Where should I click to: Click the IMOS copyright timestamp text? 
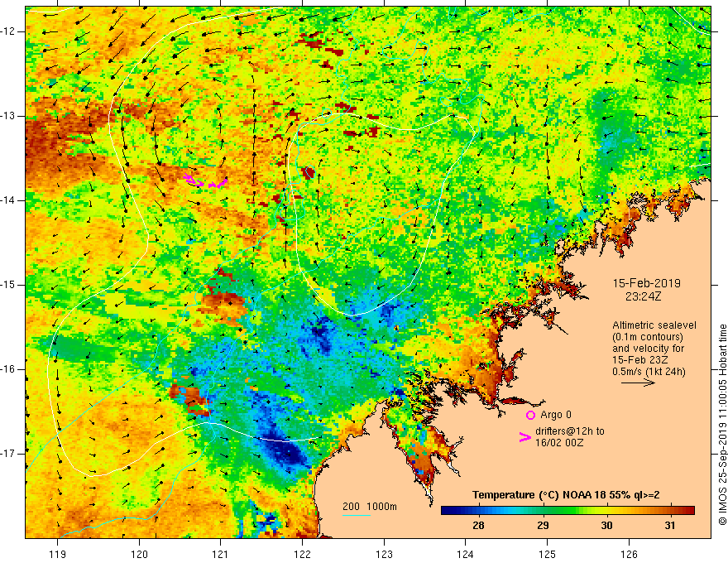click(722, 425)
